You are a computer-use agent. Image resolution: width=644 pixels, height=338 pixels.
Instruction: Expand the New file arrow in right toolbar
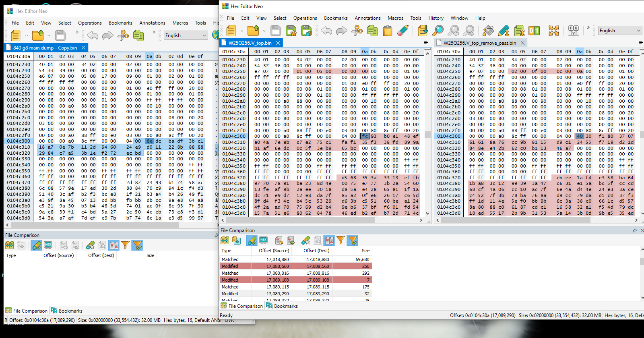tap(242, 31)
